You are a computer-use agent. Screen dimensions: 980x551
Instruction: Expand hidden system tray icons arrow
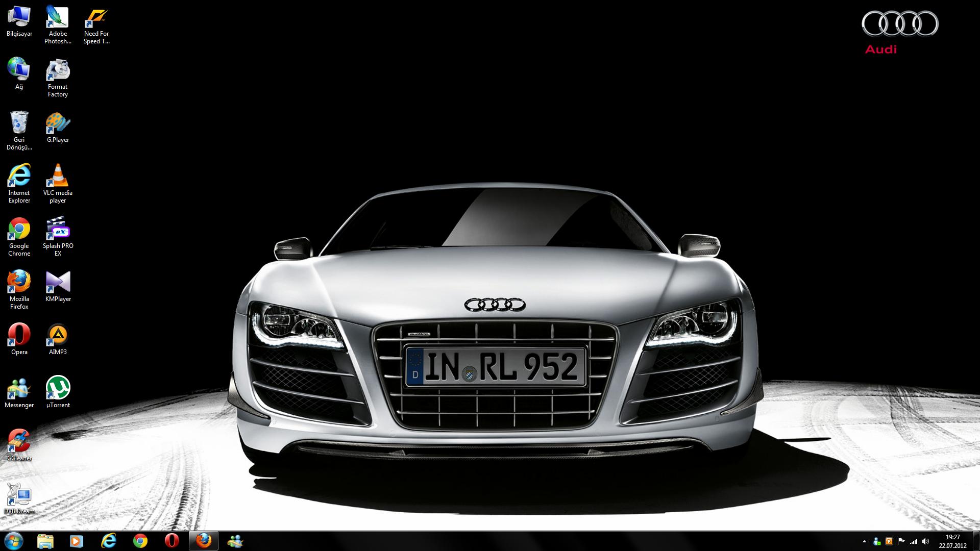(864, 541)
